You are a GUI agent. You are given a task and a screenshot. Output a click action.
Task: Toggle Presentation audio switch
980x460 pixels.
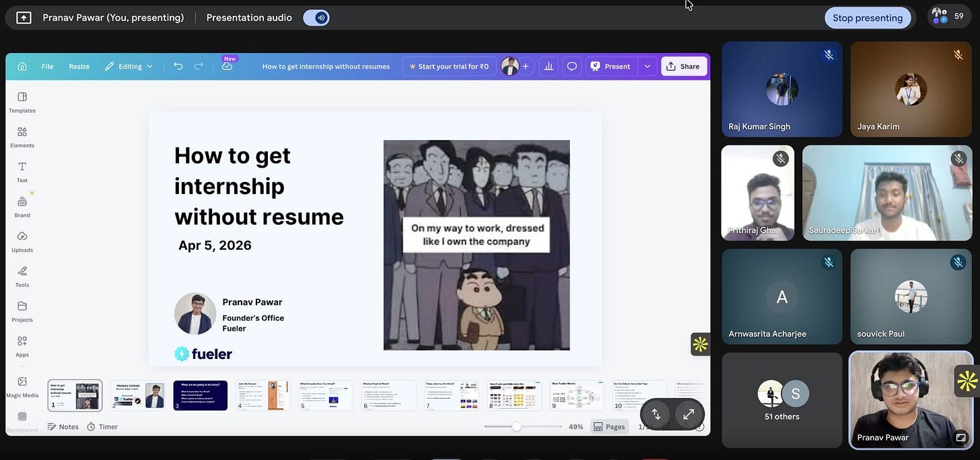coord(316,18)
